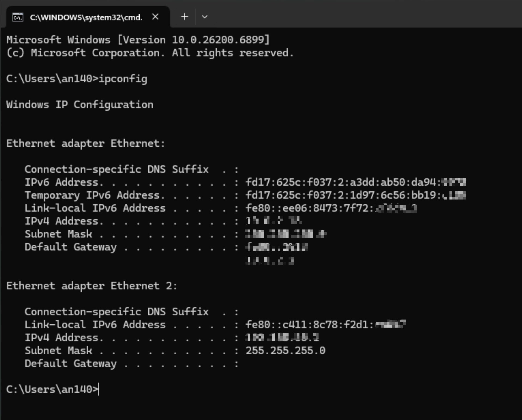Image resolution: width=522 pixels, height=420 pixels.
Task: Select the C:\WINDOWS\system32\cmd tab
Action: coord(86,17)
